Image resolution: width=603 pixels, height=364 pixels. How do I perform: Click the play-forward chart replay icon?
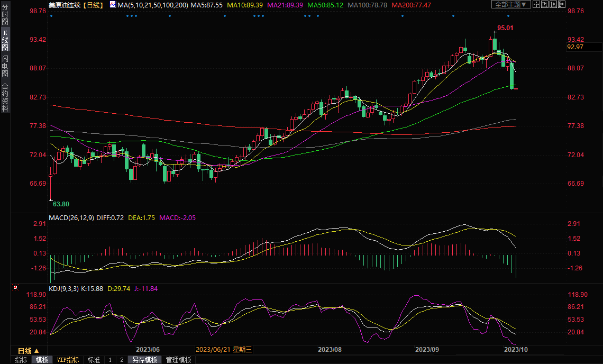pos(554,4)
